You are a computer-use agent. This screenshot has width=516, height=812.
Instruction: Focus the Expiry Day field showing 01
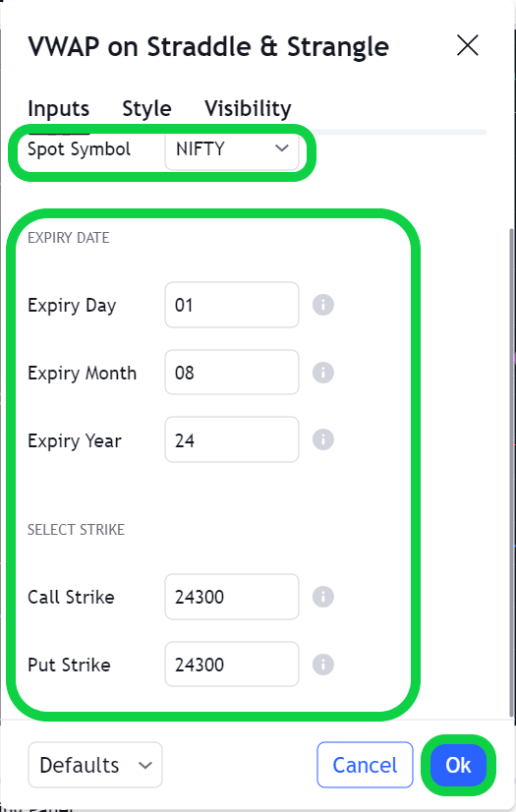[232, 305]
